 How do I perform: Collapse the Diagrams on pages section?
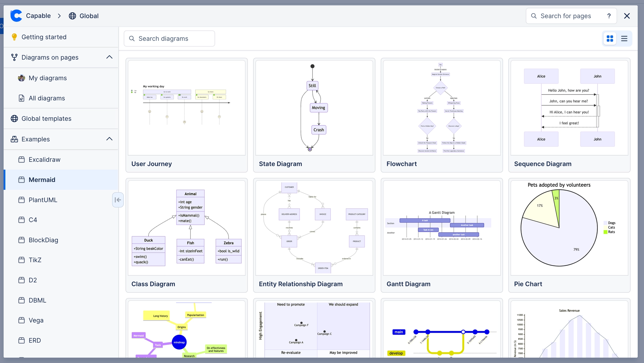coord(109,57)
